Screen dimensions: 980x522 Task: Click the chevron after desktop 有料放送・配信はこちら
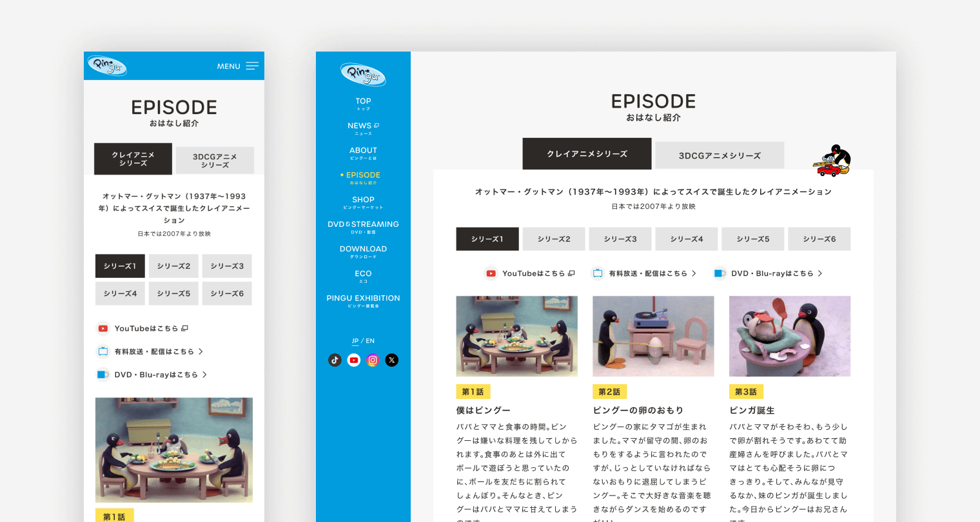pos(694,273)
